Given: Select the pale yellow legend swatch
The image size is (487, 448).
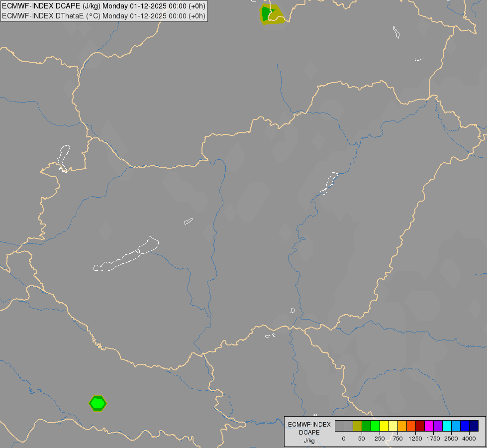Looking at the screenshot, I should click(x=393, y=426).
